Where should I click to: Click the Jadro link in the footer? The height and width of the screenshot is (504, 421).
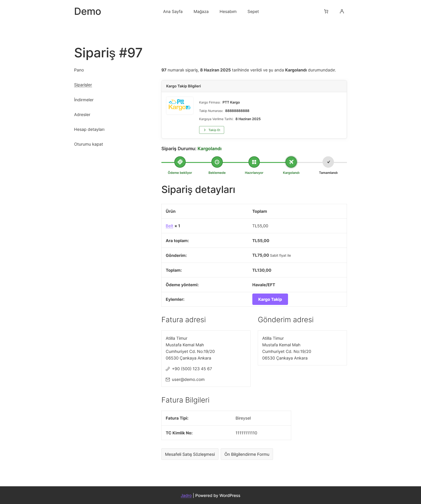click(x=186, y=496)
